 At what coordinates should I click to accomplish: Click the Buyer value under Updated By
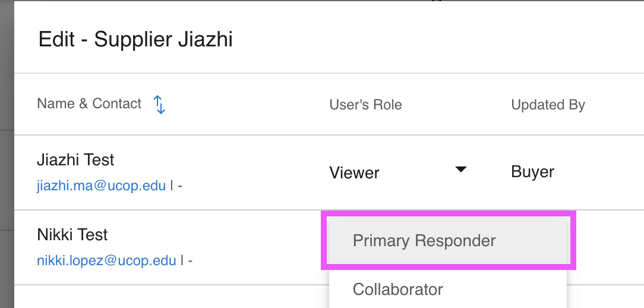(532, 172)
